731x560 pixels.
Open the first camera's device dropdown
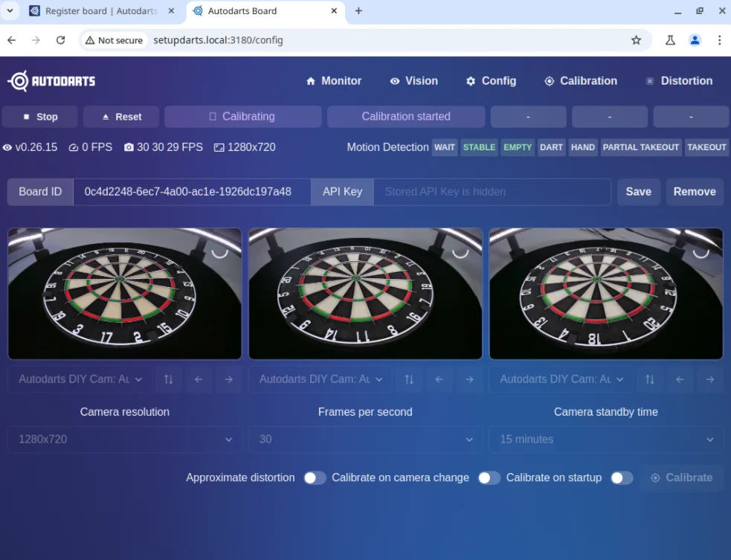pyautogui.click(x=80, y=379)
